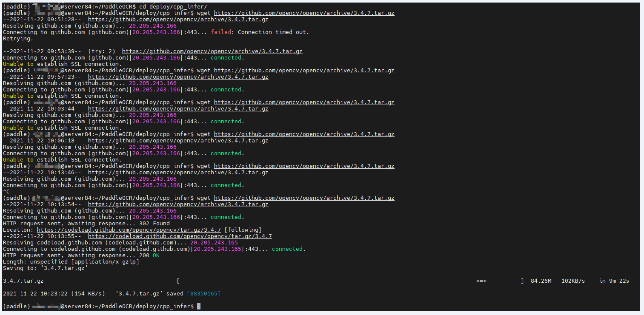Click the "Saving to: '3.4.7.tar.gz'" line
Screen dimensions: 644x315
pos(45,268)
